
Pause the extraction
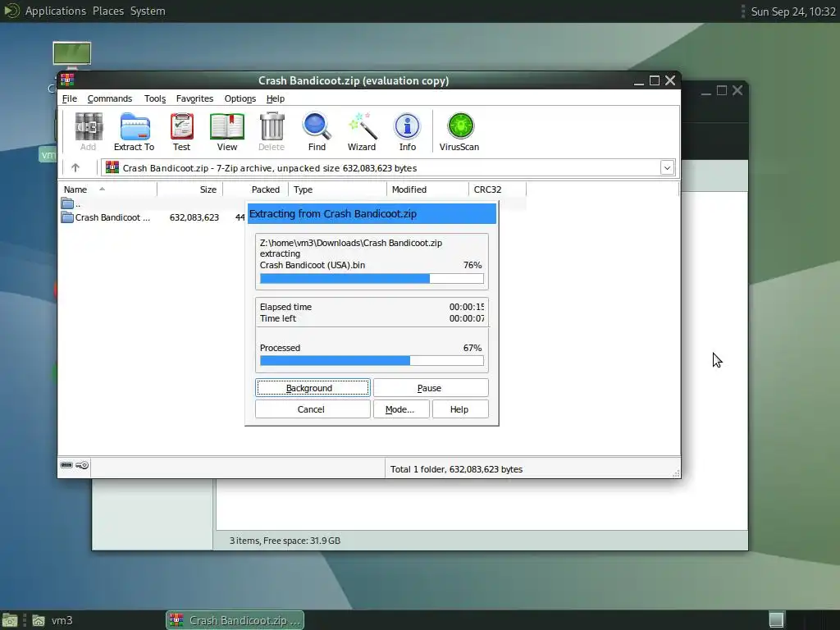click(431, 388)
